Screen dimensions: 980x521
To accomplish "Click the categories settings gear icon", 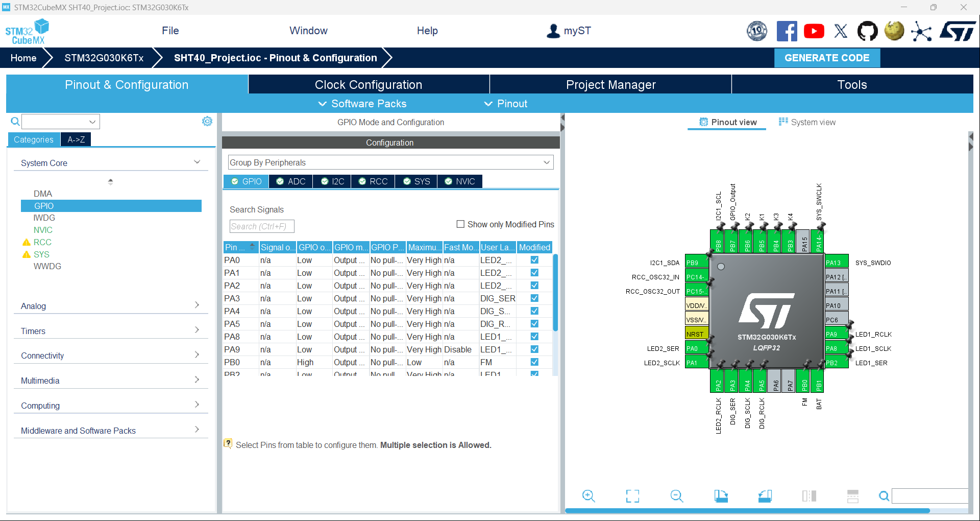I will pos(207,121).
